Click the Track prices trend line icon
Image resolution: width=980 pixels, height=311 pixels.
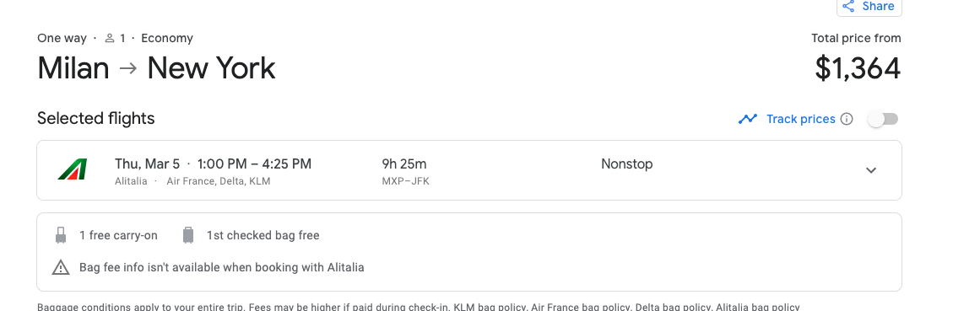748,119
